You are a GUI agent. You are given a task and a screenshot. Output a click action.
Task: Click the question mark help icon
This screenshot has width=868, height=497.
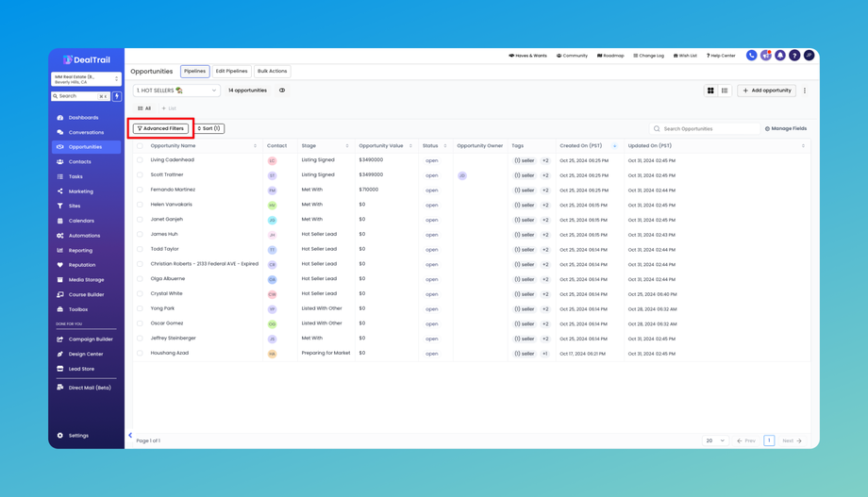794,56
